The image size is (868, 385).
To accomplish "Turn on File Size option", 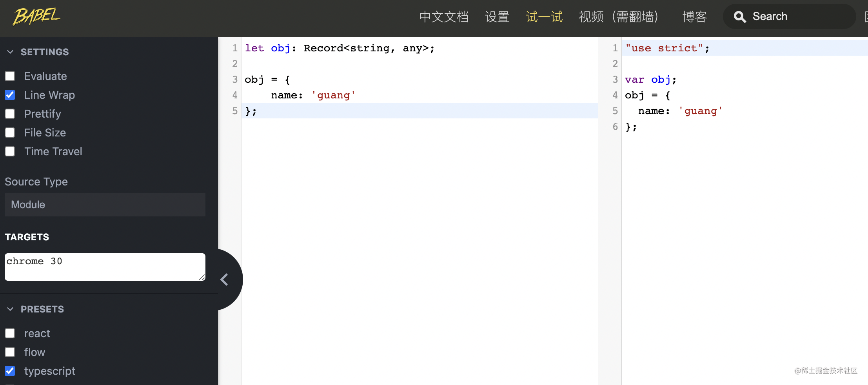I will (10, 133).
